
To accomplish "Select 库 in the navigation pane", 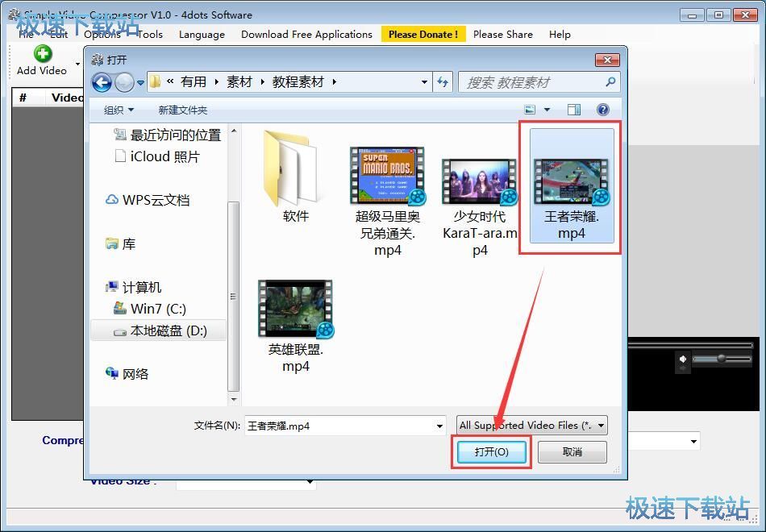I will [121, 243].
